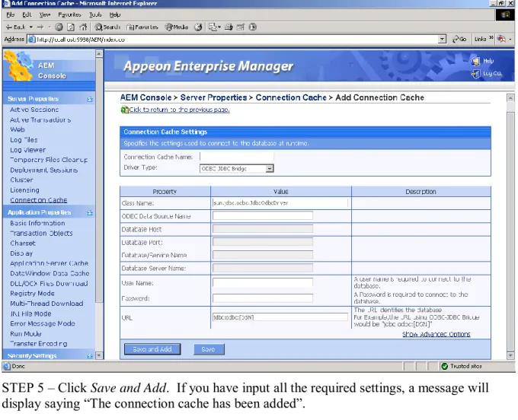
Task: Click the Print icon in toolbar
Action: pyautogui.click(x=229, y=27)
